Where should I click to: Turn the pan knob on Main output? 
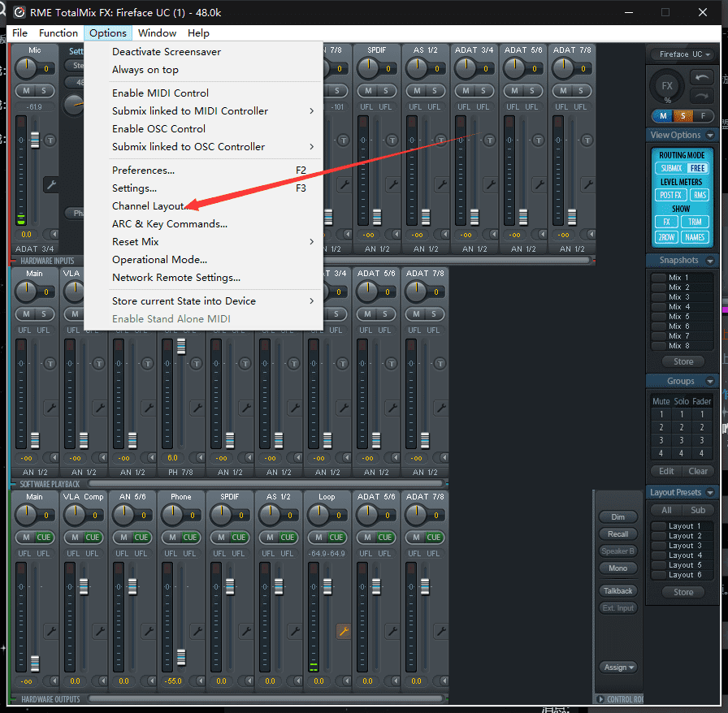pos(27,514)
